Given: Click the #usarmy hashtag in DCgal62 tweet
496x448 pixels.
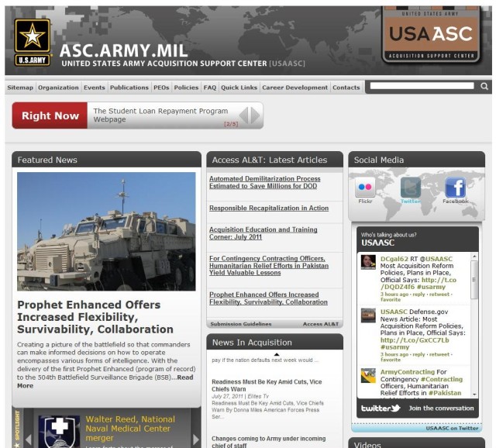Looking at the screenshot, I should [431, 287].
